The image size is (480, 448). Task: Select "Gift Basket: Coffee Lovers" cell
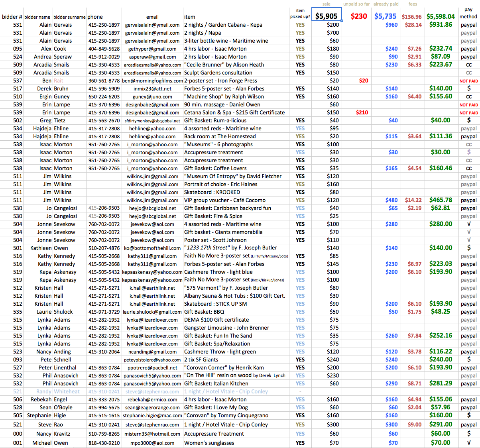click(215, 168)
